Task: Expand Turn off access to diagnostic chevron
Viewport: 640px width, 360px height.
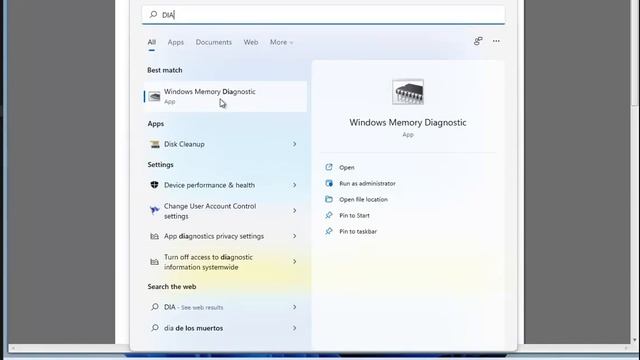Action: click(294, 262)
